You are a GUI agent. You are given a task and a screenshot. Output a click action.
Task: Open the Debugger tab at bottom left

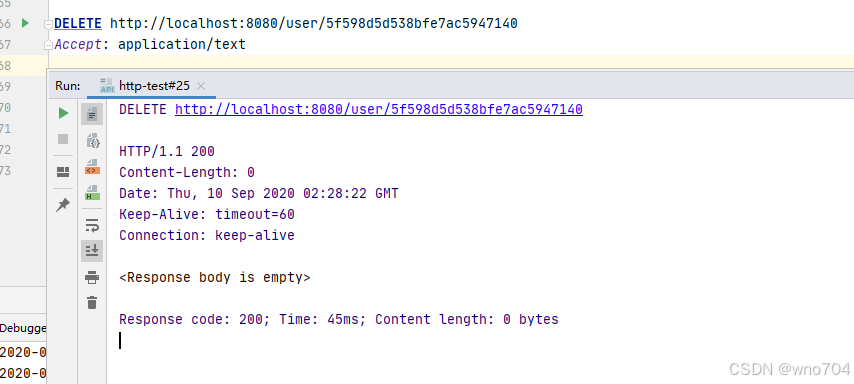click(23, 328)
